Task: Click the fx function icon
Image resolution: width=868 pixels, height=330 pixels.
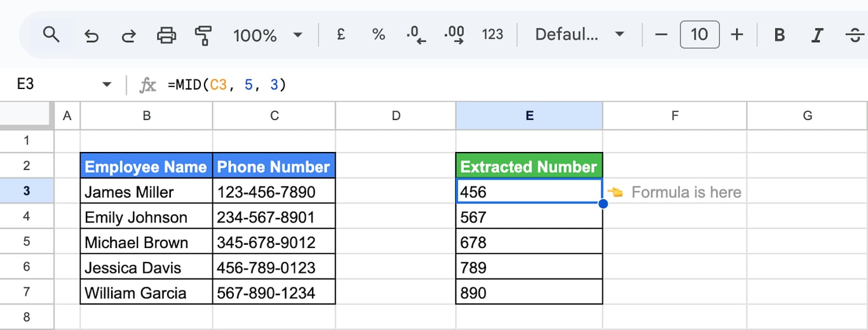Action: 147,85
